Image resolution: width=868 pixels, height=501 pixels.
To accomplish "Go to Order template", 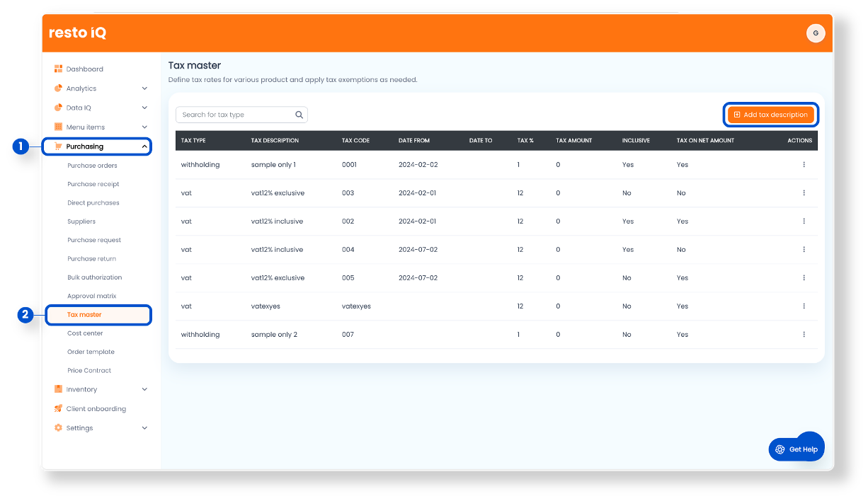I will point(91,352).
